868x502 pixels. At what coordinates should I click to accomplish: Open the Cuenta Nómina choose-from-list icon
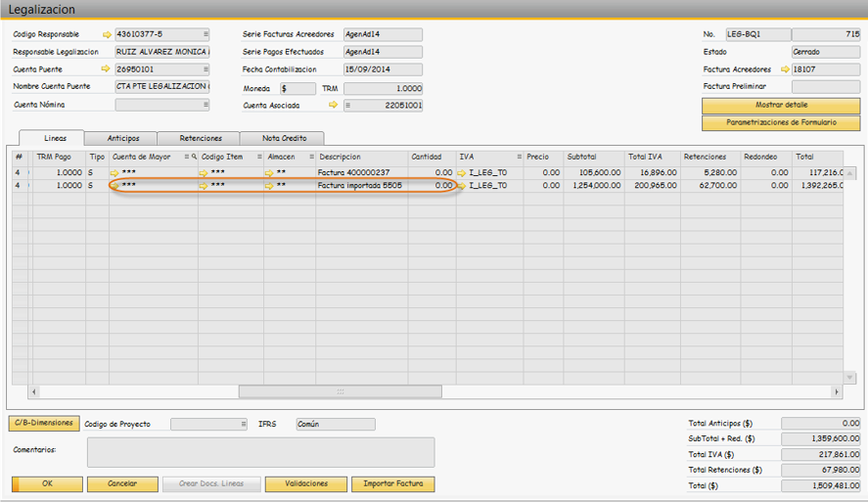(x=206, y=105)
